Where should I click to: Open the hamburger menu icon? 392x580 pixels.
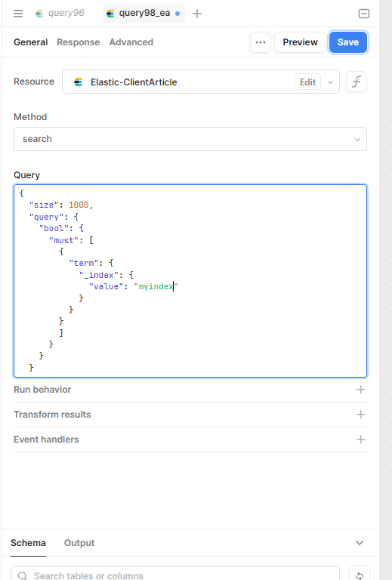pyautogui.click(x=18, y=14)
